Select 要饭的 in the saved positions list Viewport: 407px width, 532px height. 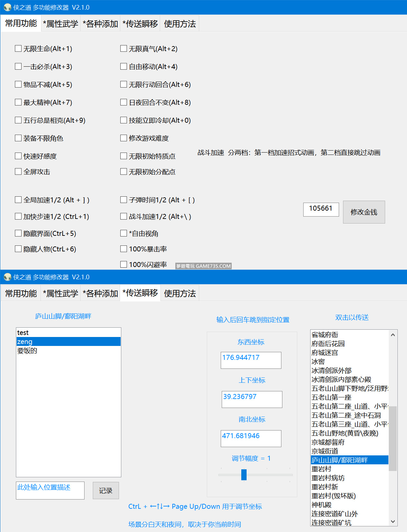27,351
